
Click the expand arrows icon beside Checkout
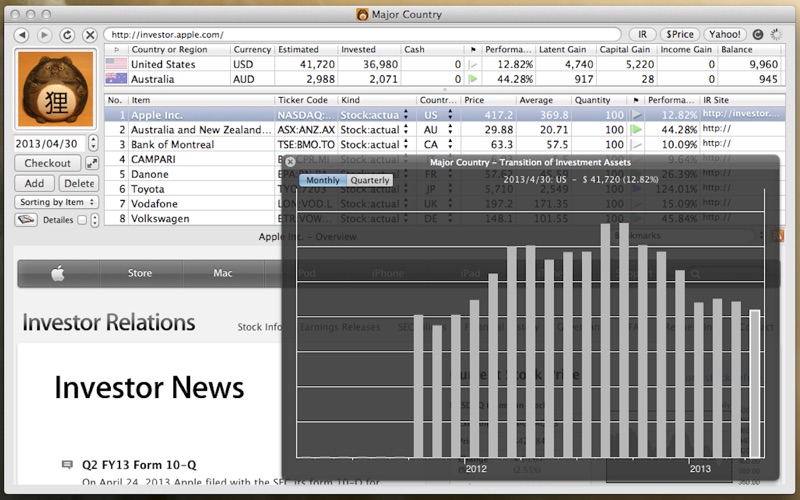coord(92,163)
